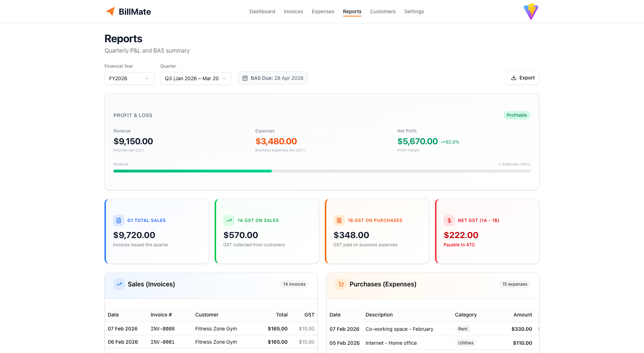Image resolution: width=644 pixels, height=353 pixels.
Task: Click the BillMate paper plane logo
Action: pyautogui.click(x=110, y=11)
